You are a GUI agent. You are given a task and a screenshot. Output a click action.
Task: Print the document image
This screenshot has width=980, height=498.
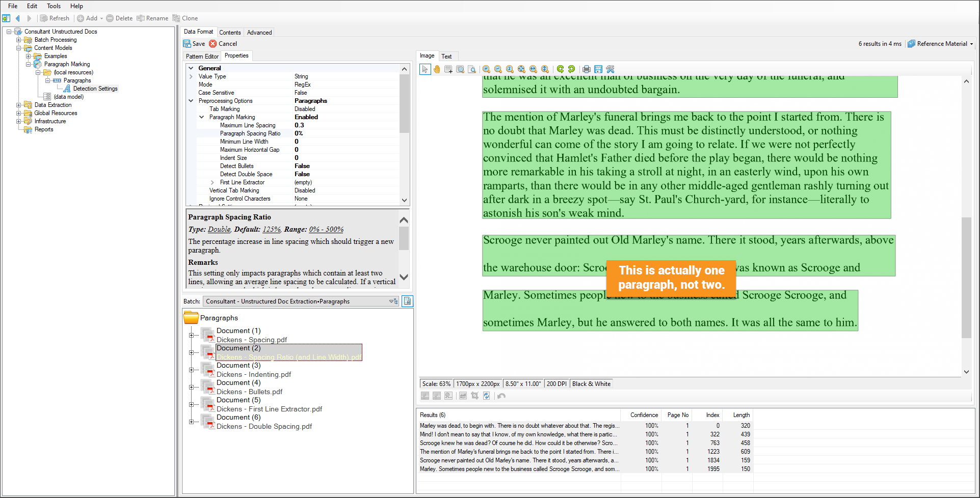[x=587, y=69]
